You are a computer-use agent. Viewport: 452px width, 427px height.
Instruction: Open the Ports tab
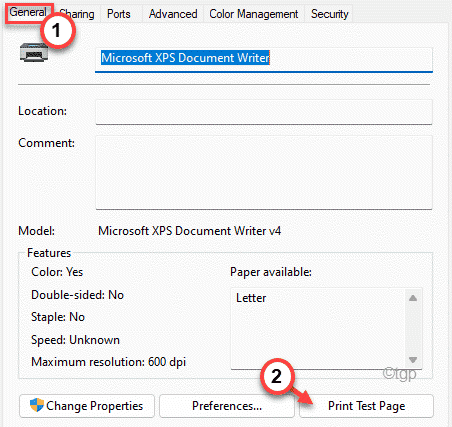click(119, 14)
